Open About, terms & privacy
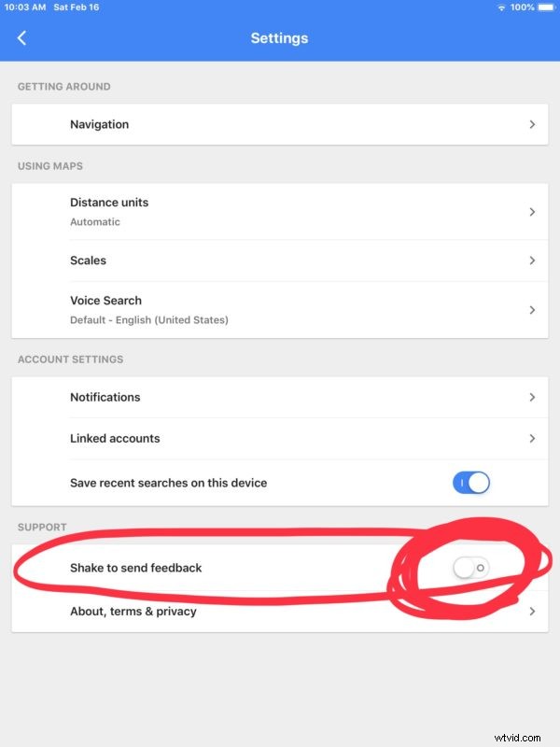Screen dimensions: 560x747 coord(280,612)
